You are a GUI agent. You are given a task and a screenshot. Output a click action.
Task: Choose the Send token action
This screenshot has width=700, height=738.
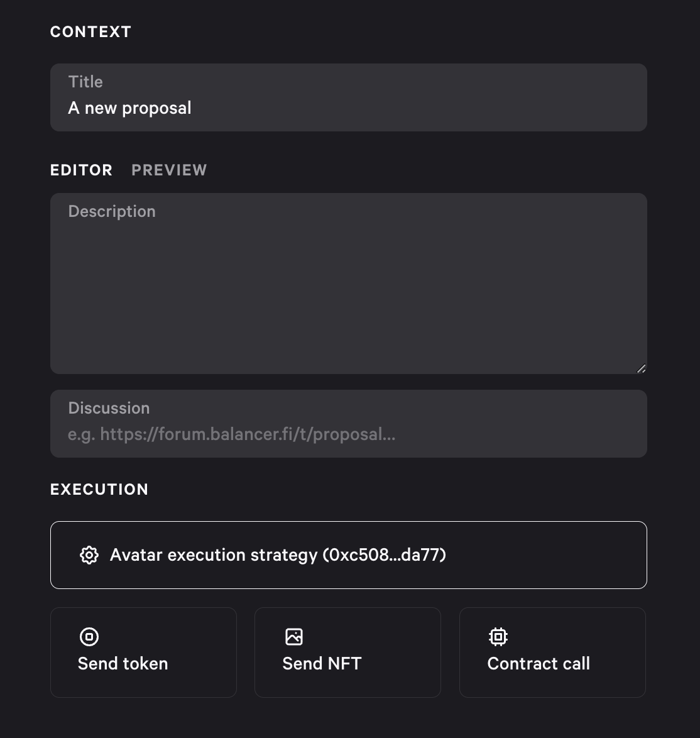pyautogui.click(x=143, y=653)
